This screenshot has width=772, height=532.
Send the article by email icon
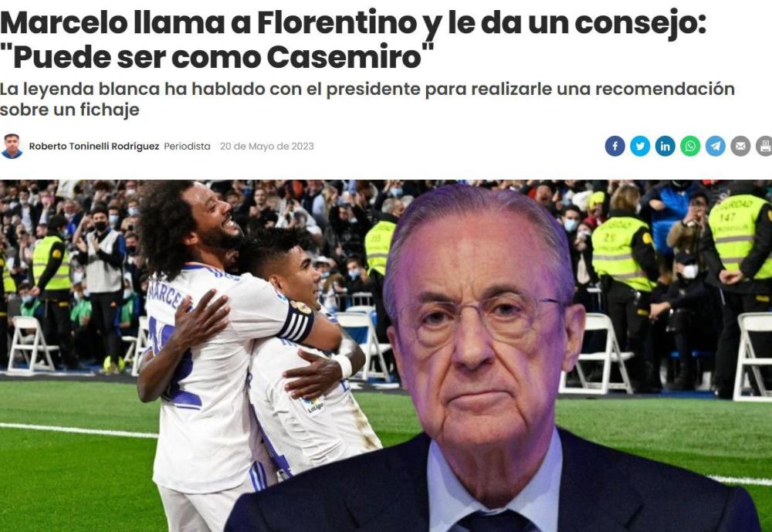[x=740, y=146]
